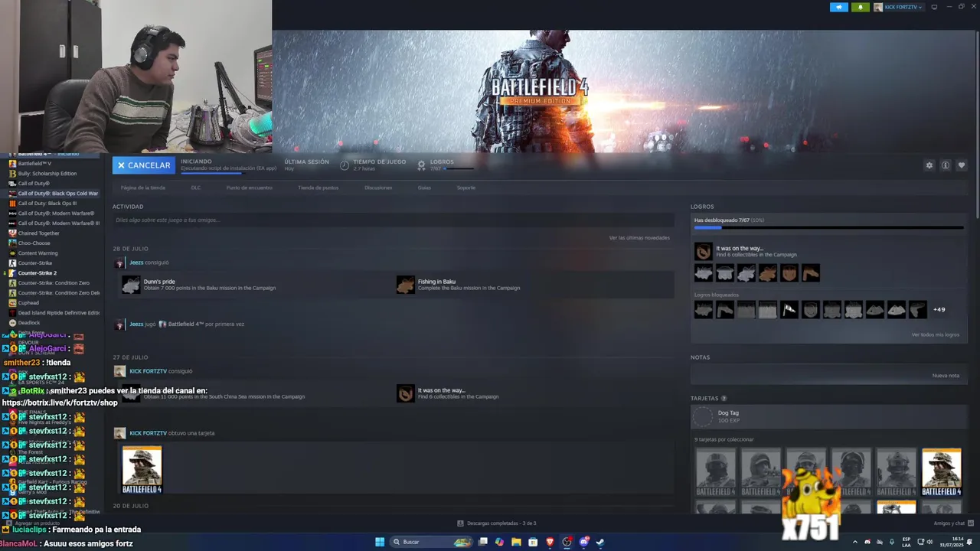This screenshot has height=551, width=980.
Task: Select Bully: Scholarship Edition in library
Action: pyautogui.click(x=47, y=174)
